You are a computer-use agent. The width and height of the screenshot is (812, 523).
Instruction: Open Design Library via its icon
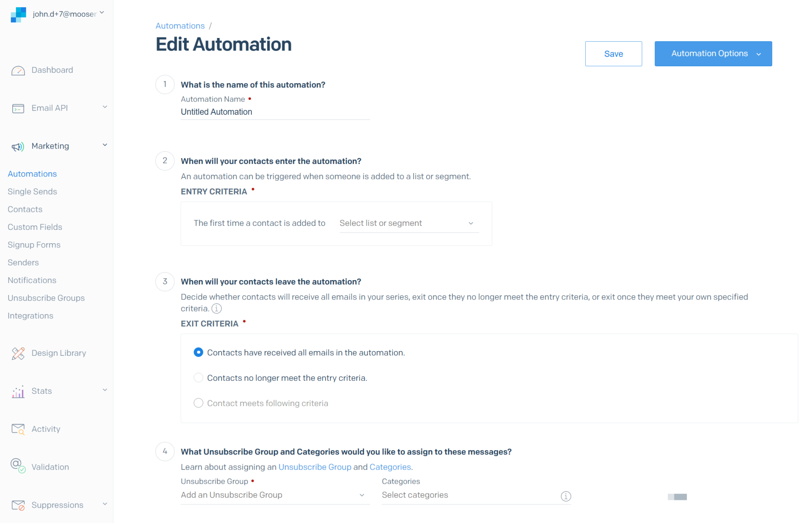(18, 353)
